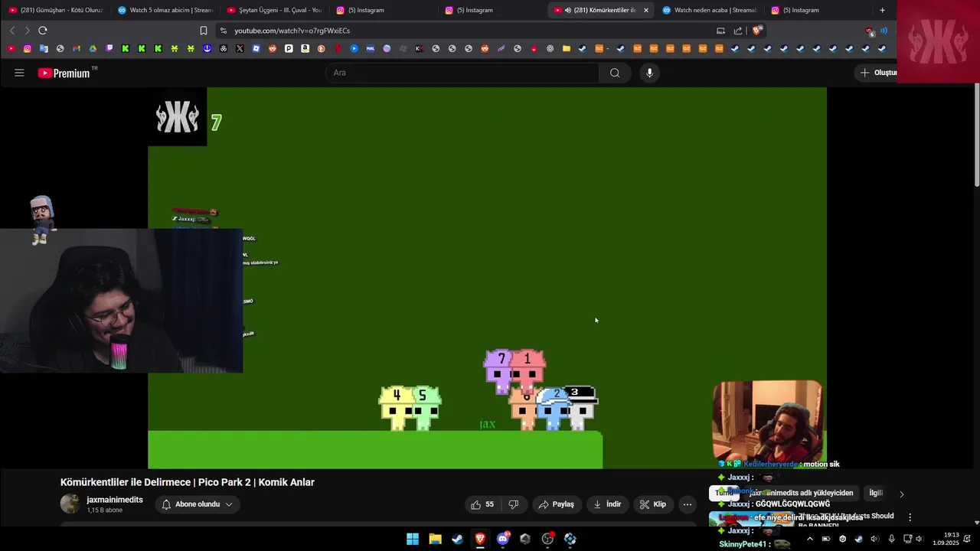The height and width of the screenshot is (551, 980).
Task: Open Discord from taskbar
Action: [x=502, y=539]
